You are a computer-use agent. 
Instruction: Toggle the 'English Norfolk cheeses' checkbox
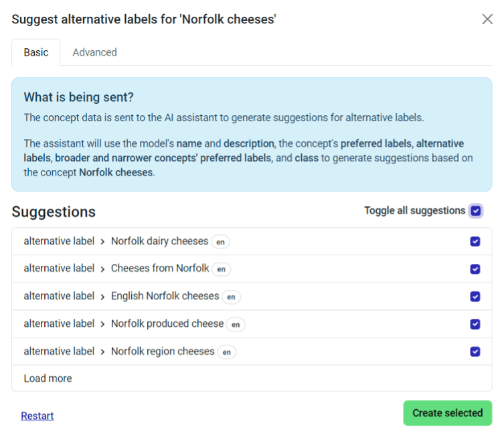[x=475, y=297]
